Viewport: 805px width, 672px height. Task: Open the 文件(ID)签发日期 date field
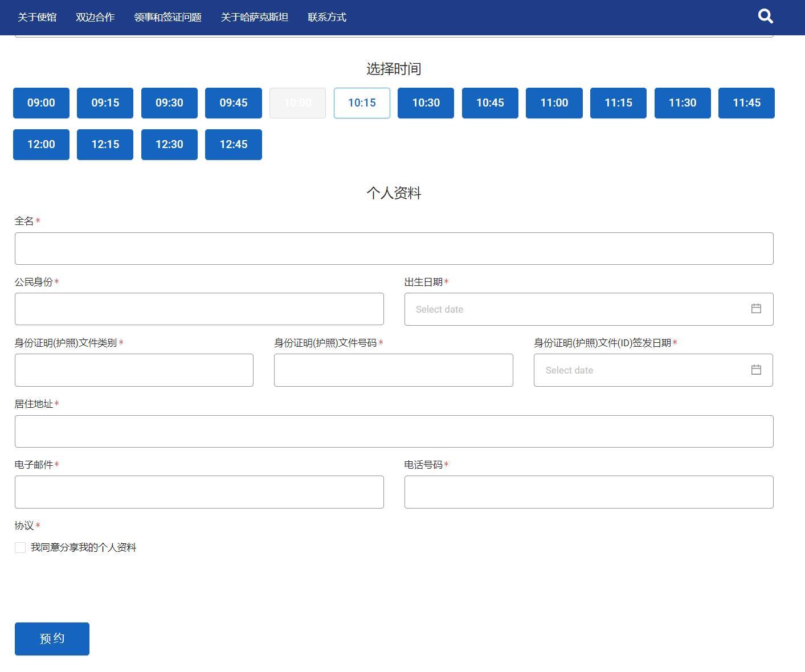point(653,370)
